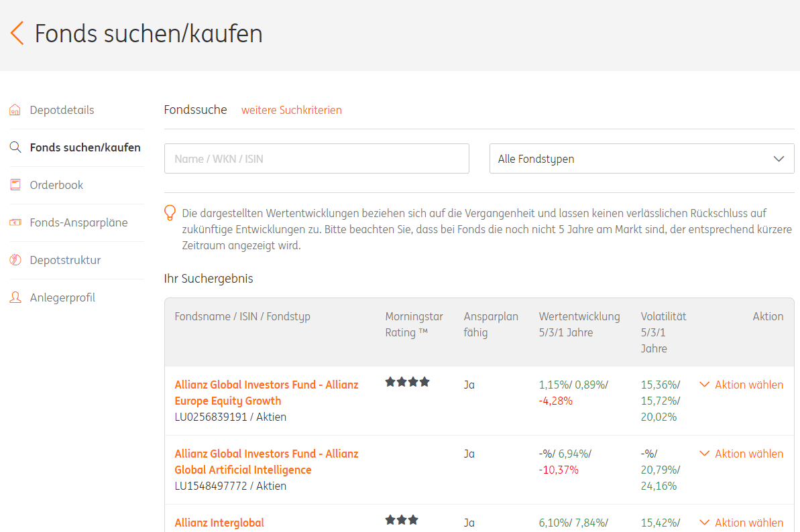Viewport: 800px width, 532px height.
Task: Click the Depotdetails house icon
Action: 15,110
